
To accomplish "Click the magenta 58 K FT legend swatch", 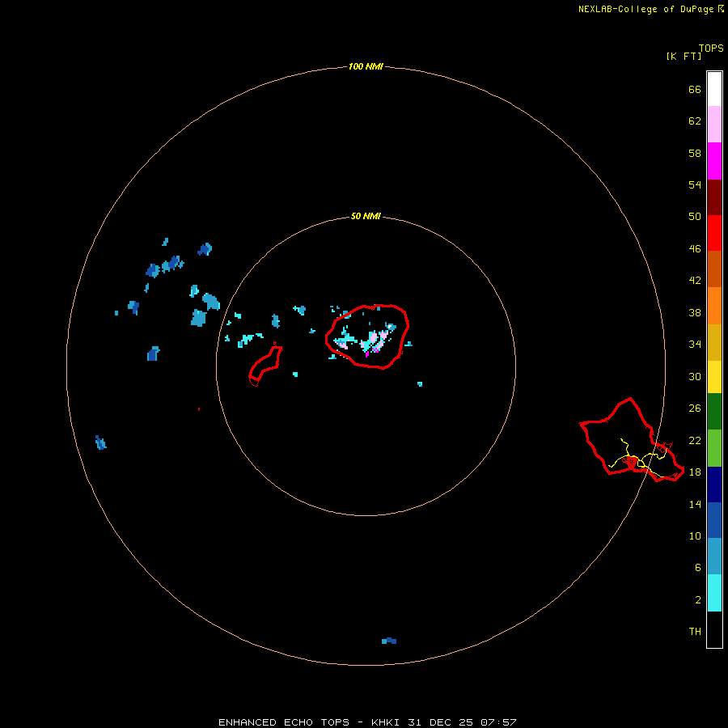I will point(714,161).
